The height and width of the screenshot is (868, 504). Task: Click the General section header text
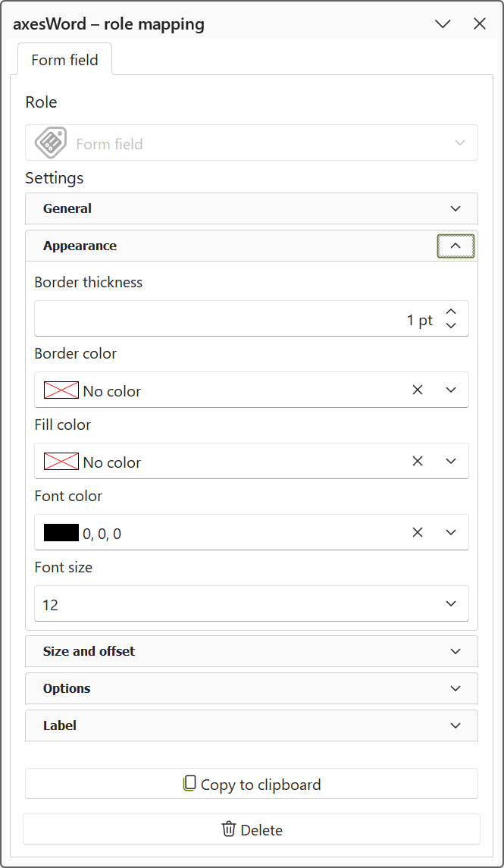67,208
